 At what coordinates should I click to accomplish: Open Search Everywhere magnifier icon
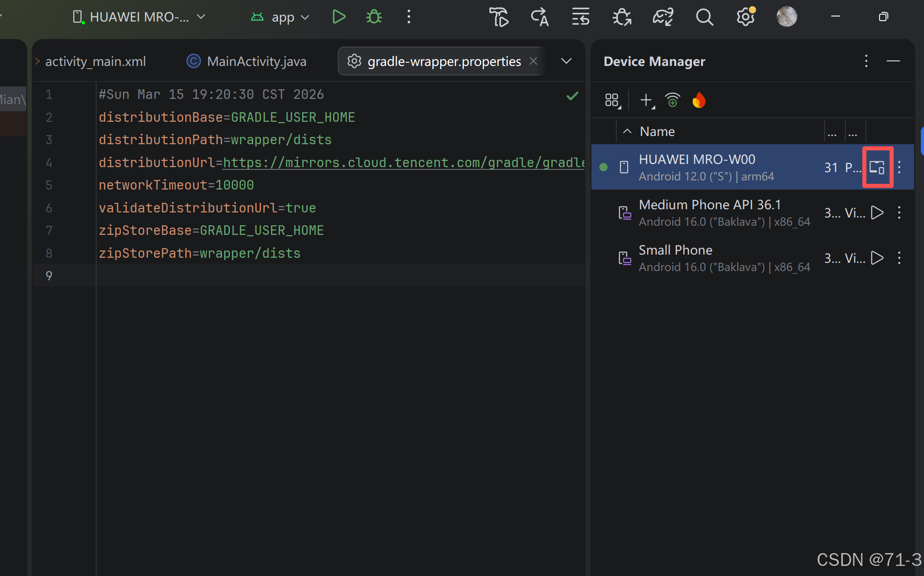point(704,17)
